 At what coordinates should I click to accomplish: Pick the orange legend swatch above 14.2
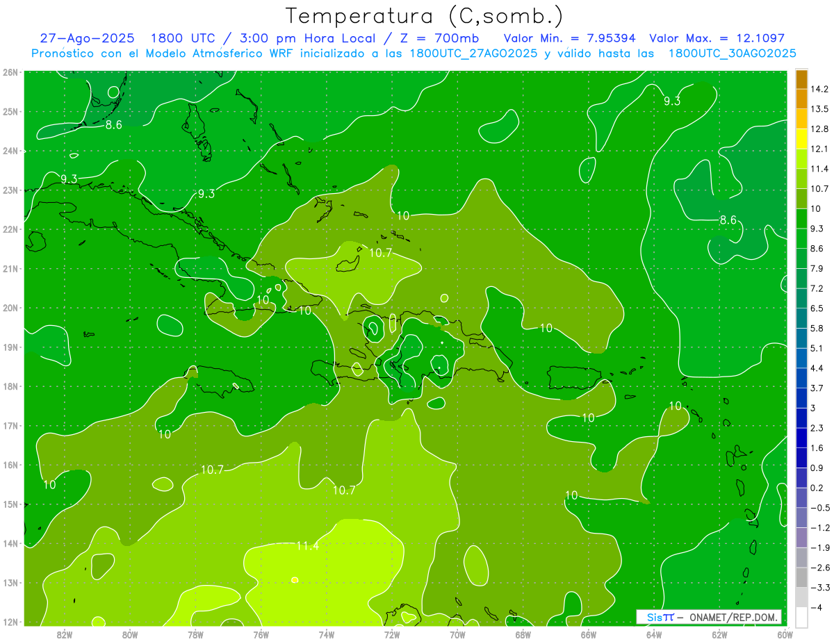click(x=801, y=79)
